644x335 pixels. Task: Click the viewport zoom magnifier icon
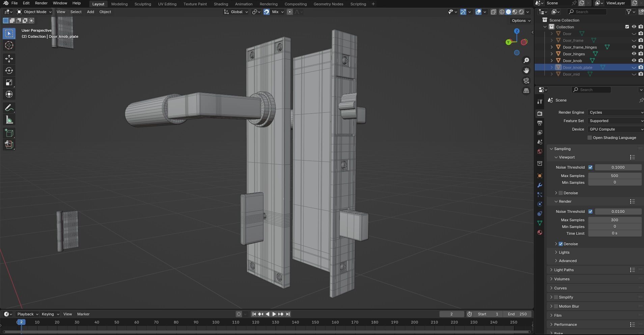click(x=526, y=60)
